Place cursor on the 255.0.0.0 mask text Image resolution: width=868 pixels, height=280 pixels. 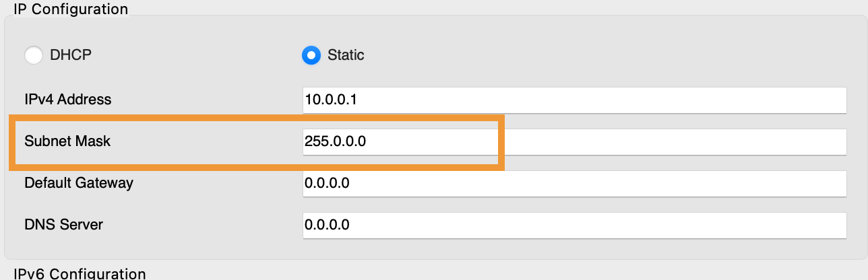(335, 142)
